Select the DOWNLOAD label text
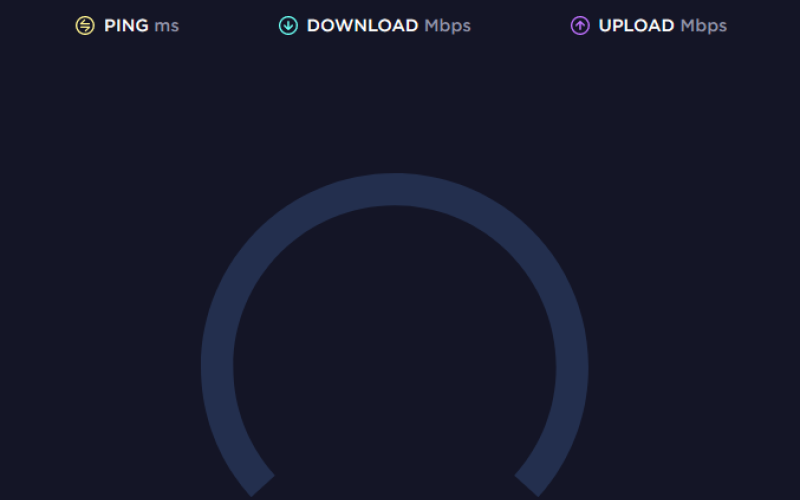The image size is (800, 500). pos(362,26)
